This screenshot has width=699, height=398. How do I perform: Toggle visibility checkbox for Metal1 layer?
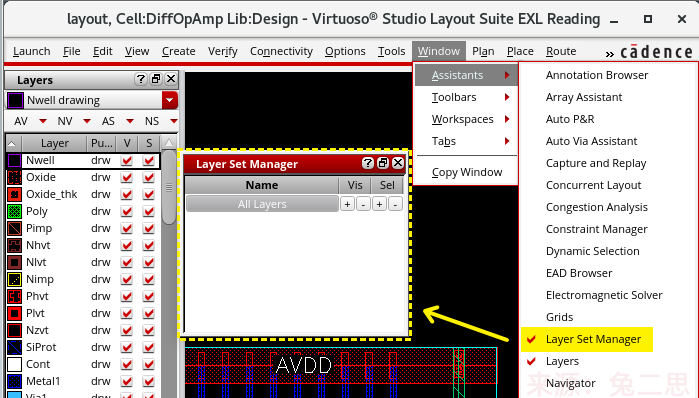127,381
